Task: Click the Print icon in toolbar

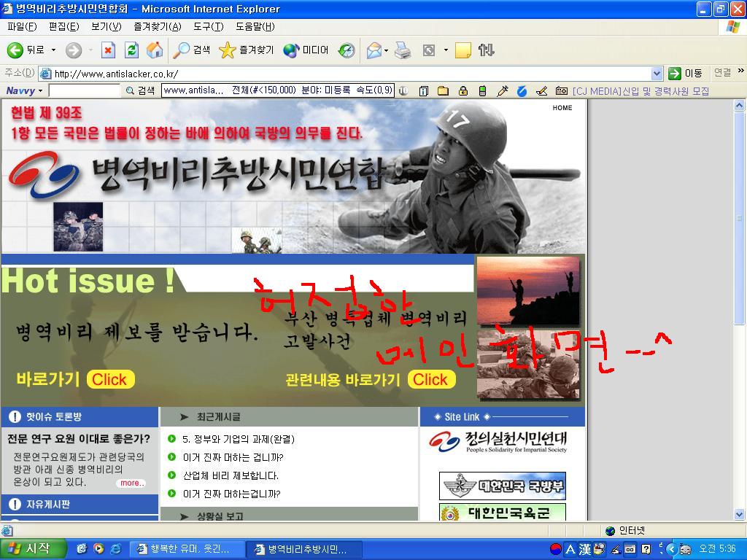Action: tap(403, 50)
